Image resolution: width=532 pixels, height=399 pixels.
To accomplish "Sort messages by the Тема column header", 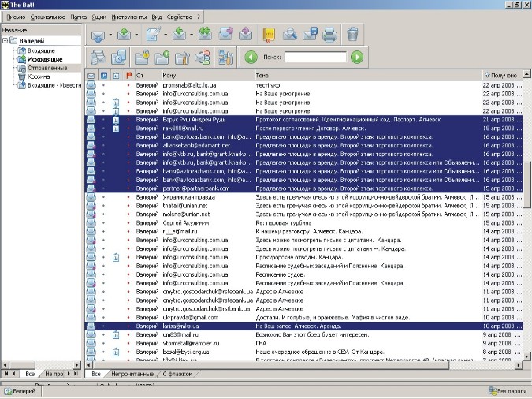I will (368, 76).
